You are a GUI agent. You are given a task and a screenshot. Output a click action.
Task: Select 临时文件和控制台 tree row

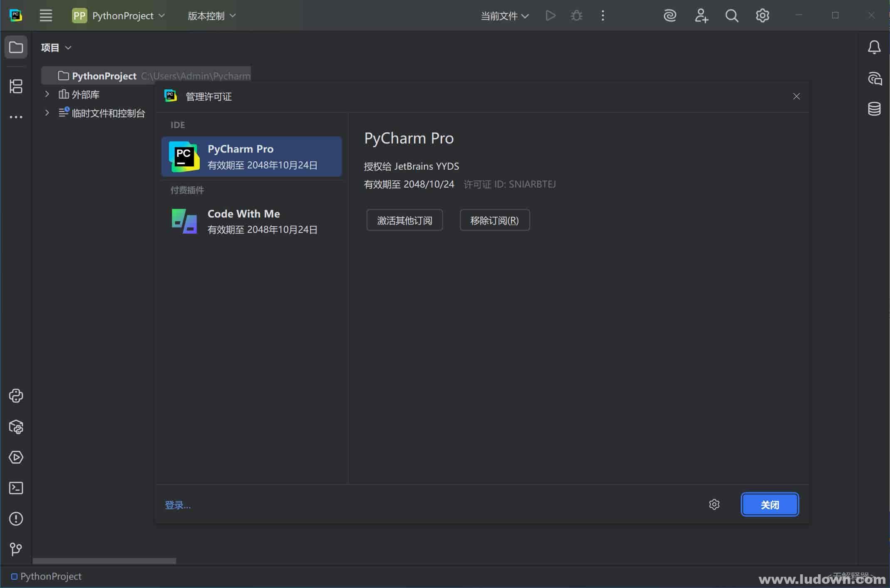102,113
